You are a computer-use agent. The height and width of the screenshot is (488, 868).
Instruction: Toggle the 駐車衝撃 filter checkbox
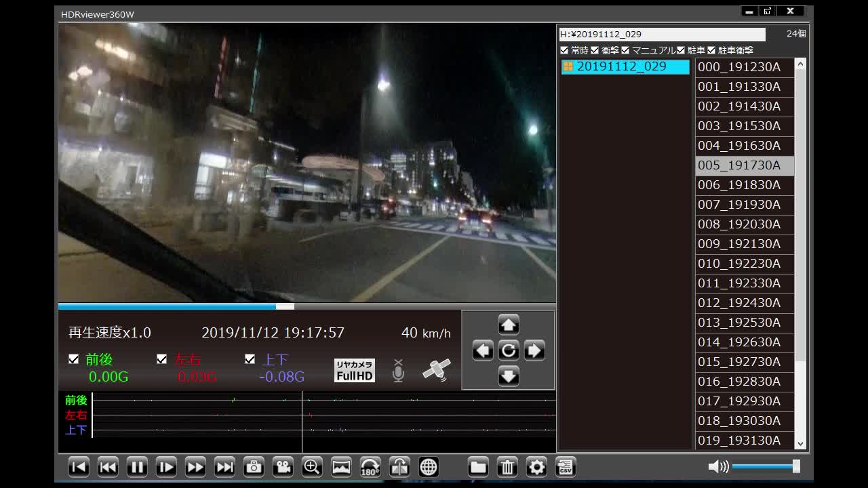(711, 50)
